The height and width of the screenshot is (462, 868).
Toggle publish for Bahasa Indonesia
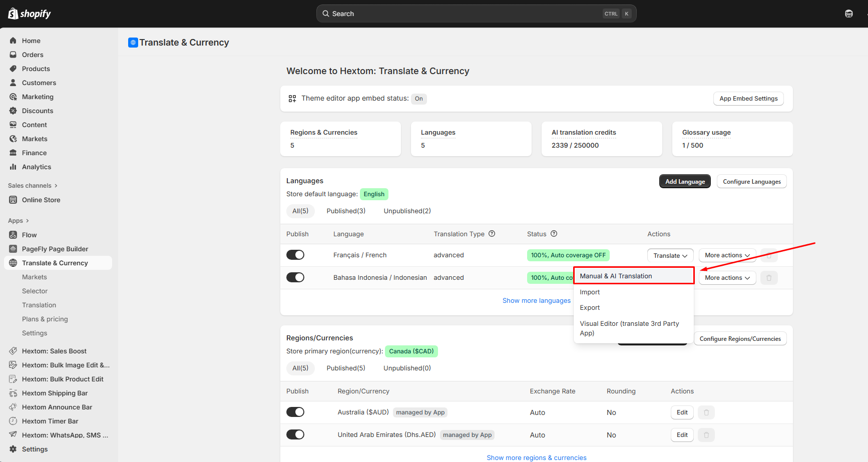click(295, 277)
